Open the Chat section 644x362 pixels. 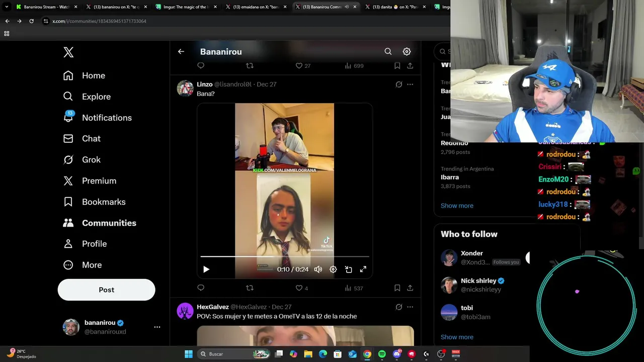pos(82,138)
